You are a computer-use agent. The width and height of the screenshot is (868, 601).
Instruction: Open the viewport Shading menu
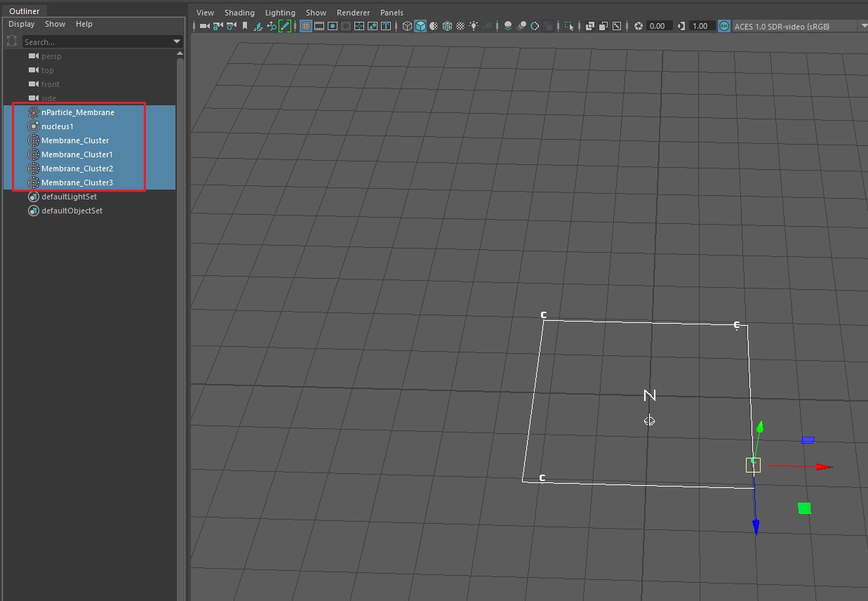tap(239, 13)
